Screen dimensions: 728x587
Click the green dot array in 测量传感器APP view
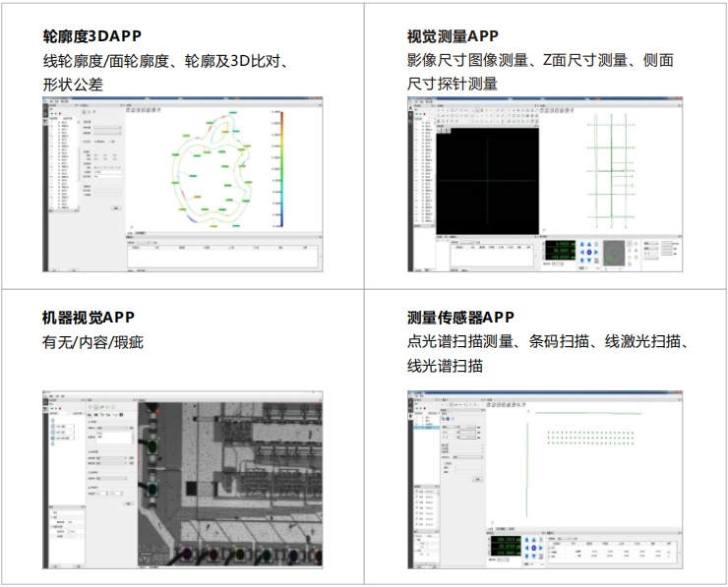pyautogui.click(x=590, y=438)
